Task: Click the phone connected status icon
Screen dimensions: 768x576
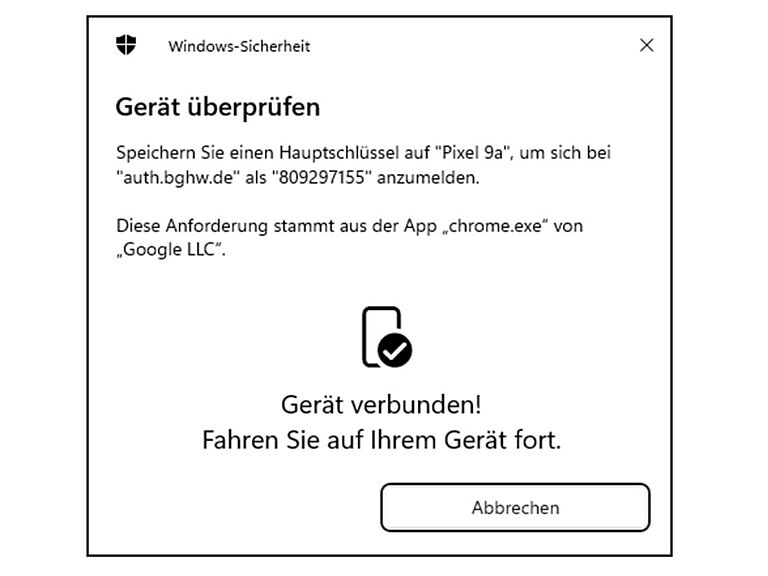Action: [387, 336]
